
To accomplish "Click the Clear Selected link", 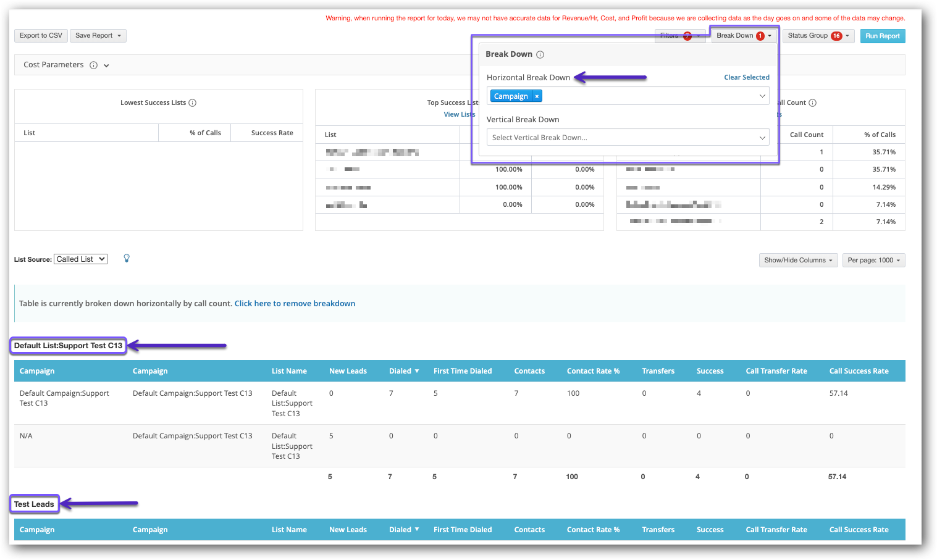I will pyautogui.click(x=746, y=78).
